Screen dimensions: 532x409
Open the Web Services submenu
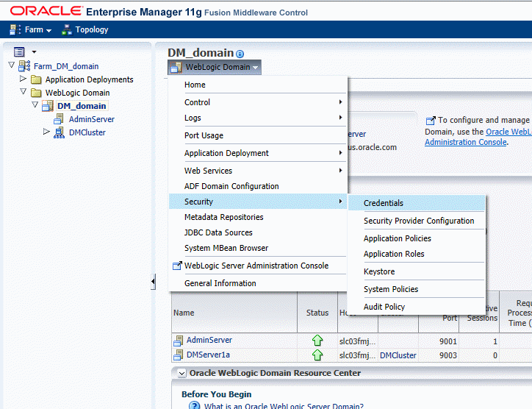(x=258, y=171)
